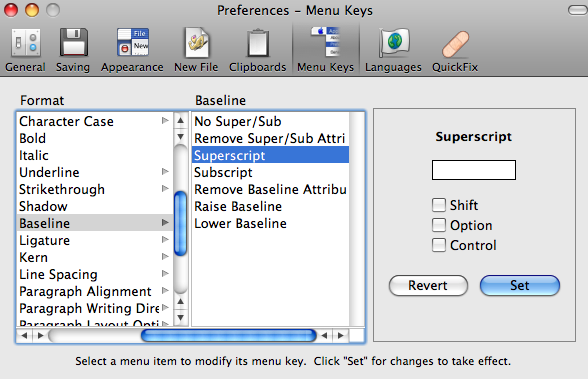Image resolution: width=588 pixels, height=379 pixels.
Task: Click the Set button
Action: pos(520,286)
